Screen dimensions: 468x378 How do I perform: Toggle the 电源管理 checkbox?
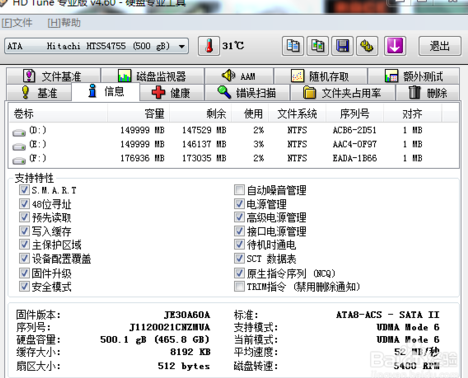[x=239, y=203]
